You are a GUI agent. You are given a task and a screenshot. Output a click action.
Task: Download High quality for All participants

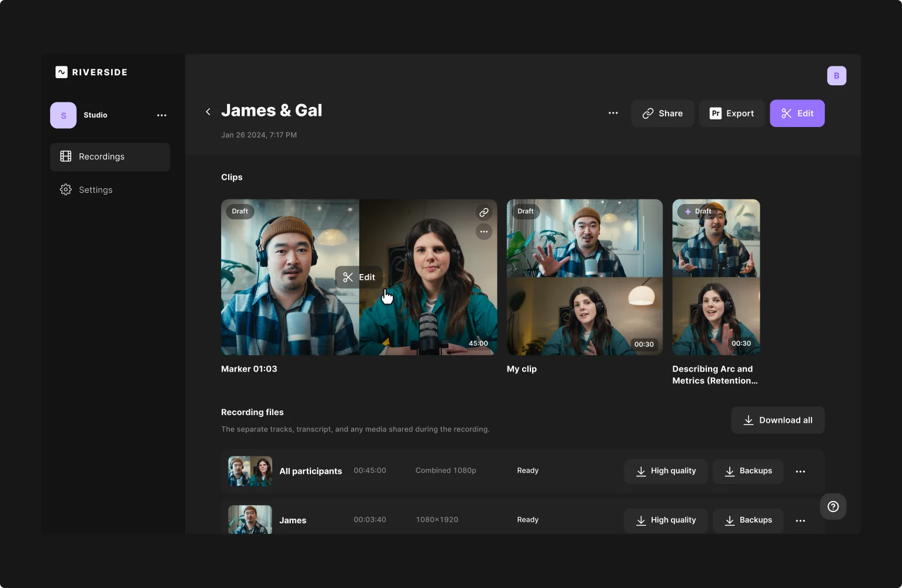666,472
